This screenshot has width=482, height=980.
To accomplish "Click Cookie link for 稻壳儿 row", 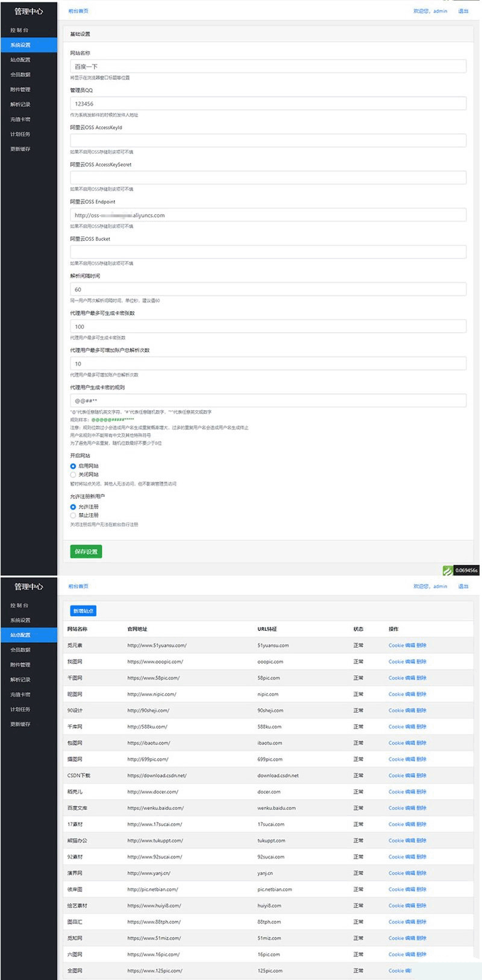I will coord(396,792).
